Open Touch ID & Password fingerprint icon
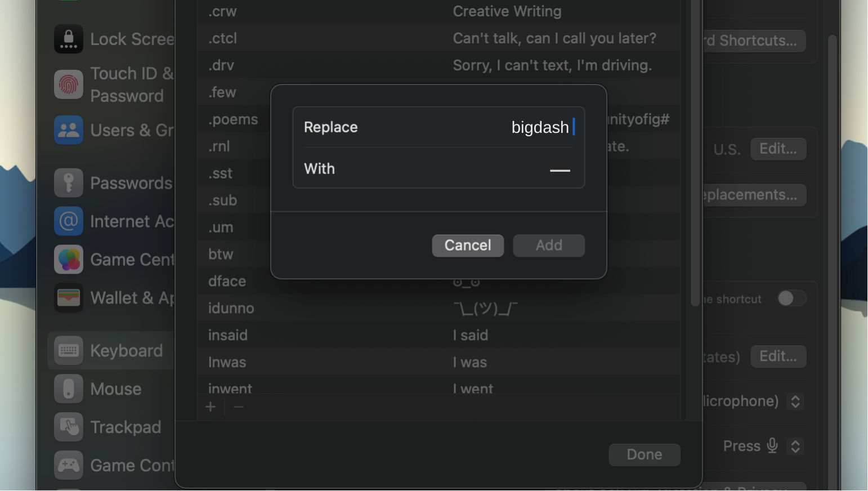The width and height of the screenshot is (868, 491). 69,84
